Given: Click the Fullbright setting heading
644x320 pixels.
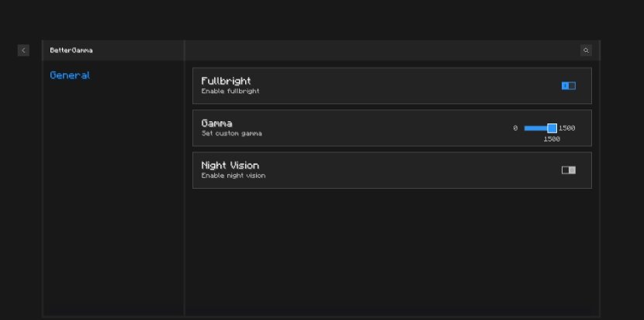Looking at the screenshot, I should 226,81.
